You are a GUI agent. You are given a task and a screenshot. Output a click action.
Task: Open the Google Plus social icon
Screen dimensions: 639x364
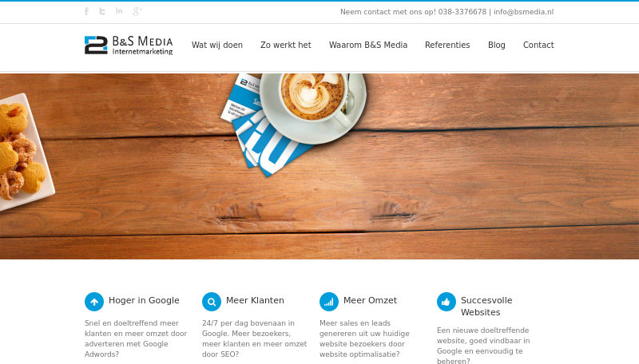pyautogui.click(x=137, y=11)
